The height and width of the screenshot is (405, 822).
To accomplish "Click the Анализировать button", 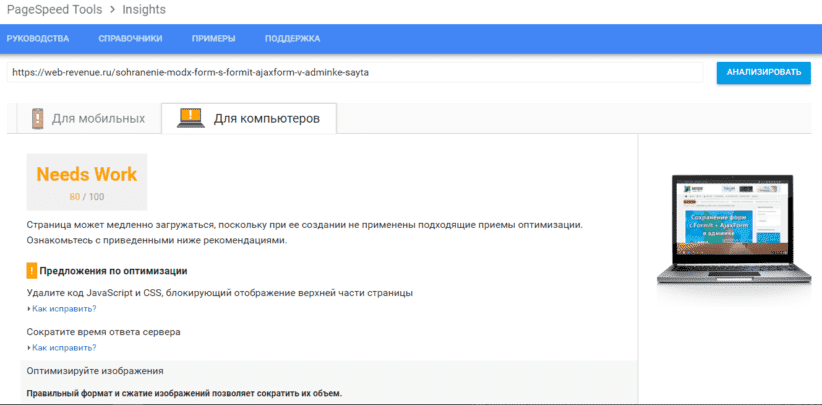I will click(764, 72).
